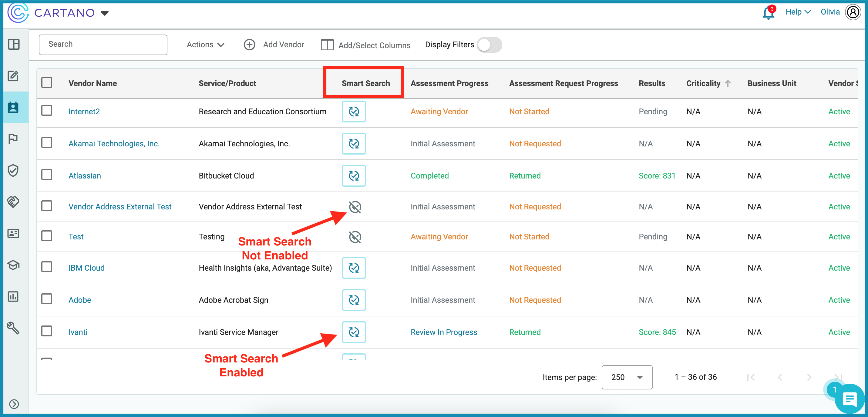Click the Business Unit column header
Screen dimensions: 868x417
point(772,83)
